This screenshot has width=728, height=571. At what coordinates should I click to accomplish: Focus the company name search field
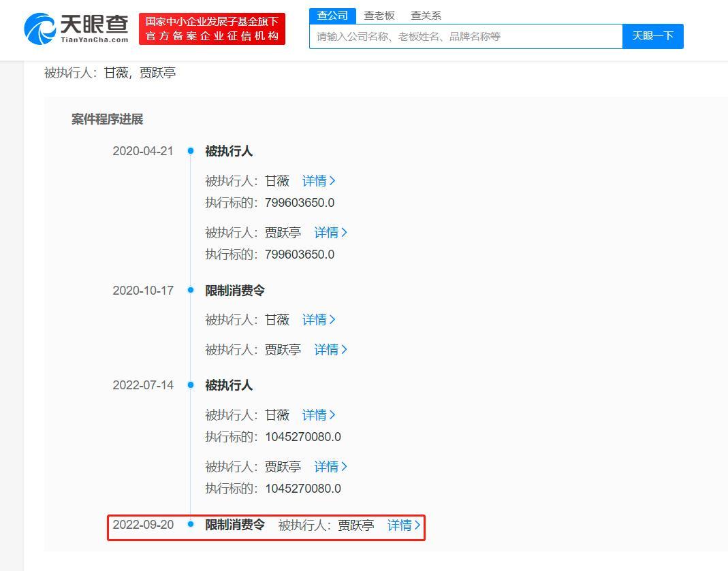(466, 37)
